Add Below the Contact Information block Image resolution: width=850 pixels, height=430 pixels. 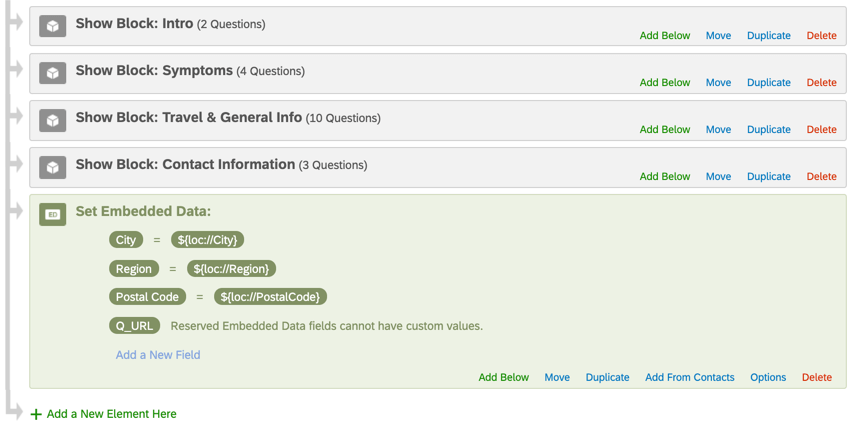coord(665,177)
